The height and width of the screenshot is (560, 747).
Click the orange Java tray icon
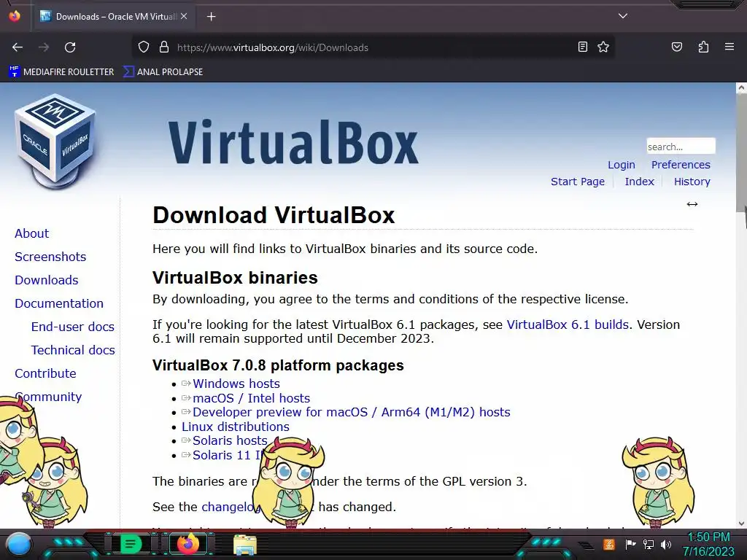609,544
